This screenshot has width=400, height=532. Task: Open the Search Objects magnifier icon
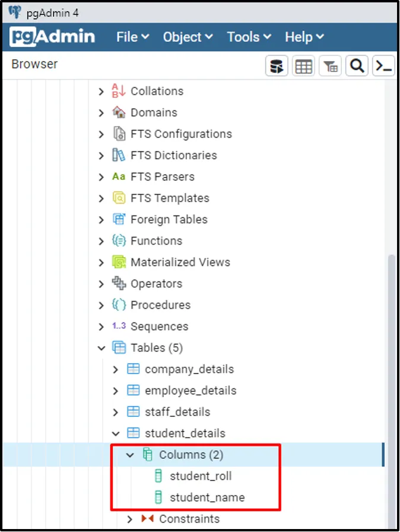(x=357, y=66)
